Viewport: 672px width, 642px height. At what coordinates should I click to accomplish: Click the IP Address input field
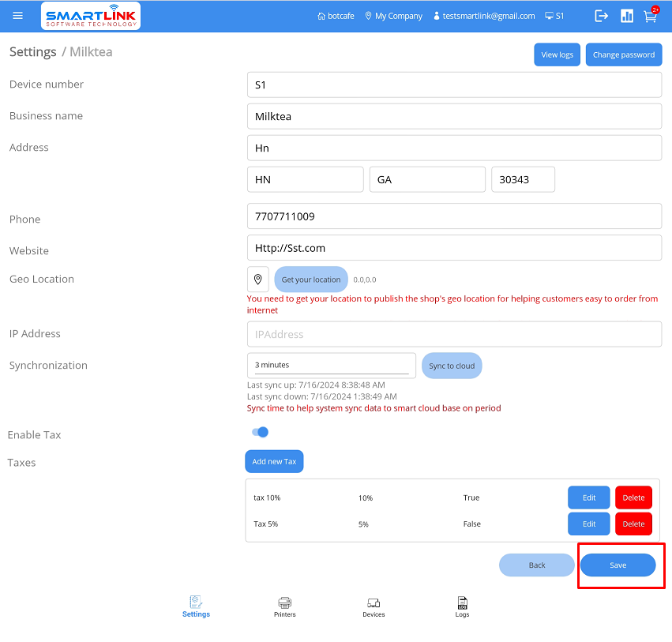pos(454,334)
